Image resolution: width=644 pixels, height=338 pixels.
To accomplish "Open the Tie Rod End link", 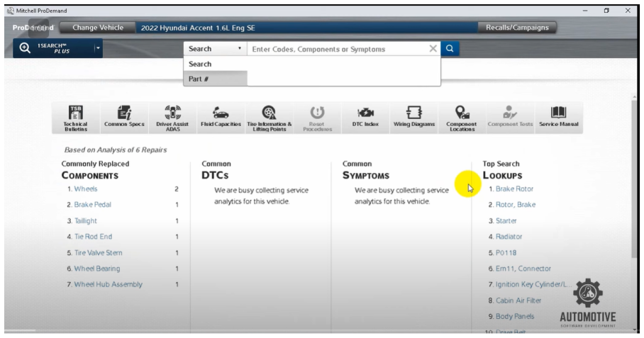I will tap(93, 236).
